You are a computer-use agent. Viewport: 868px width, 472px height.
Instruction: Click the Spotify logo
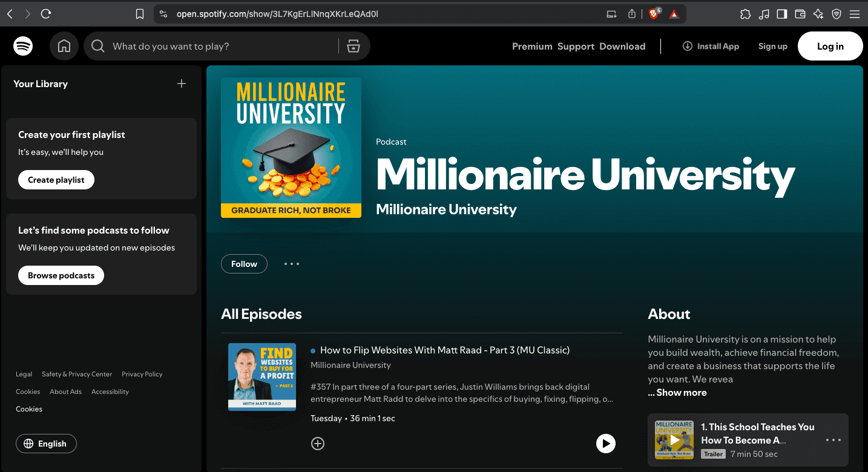pos(23,46)
